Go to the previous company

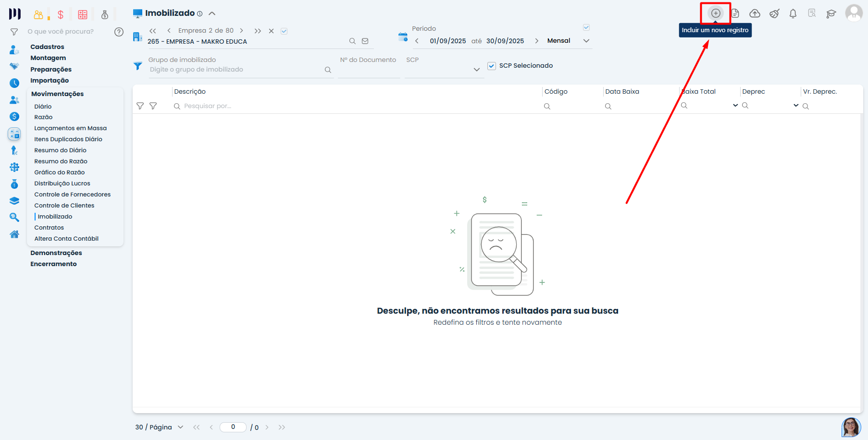pos(169,31)
